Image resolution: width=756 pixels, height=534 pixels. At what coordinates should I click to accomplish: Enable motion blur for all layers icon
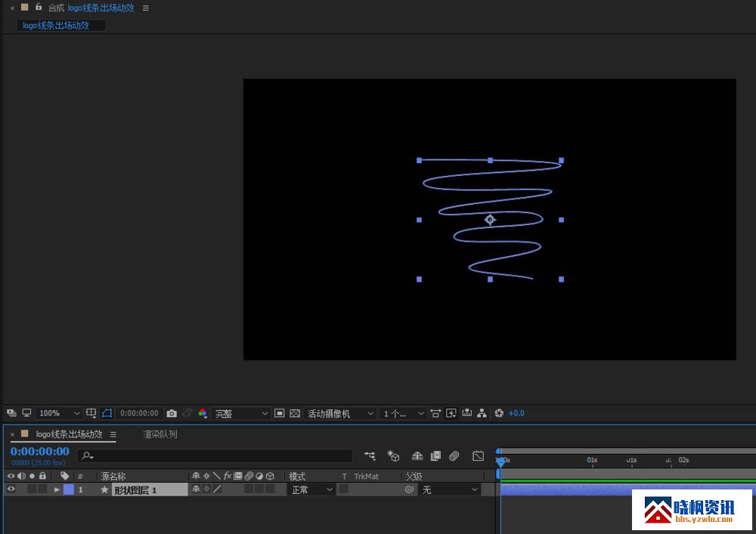[454, 455]
